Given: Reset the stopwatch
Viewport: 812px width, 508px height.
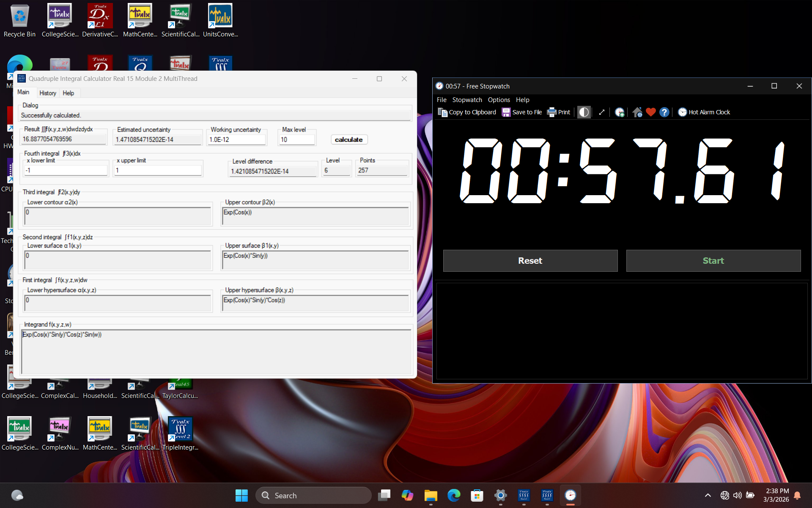Looking at the screenshot, I should pyautogui.click(x=530, y=260).
